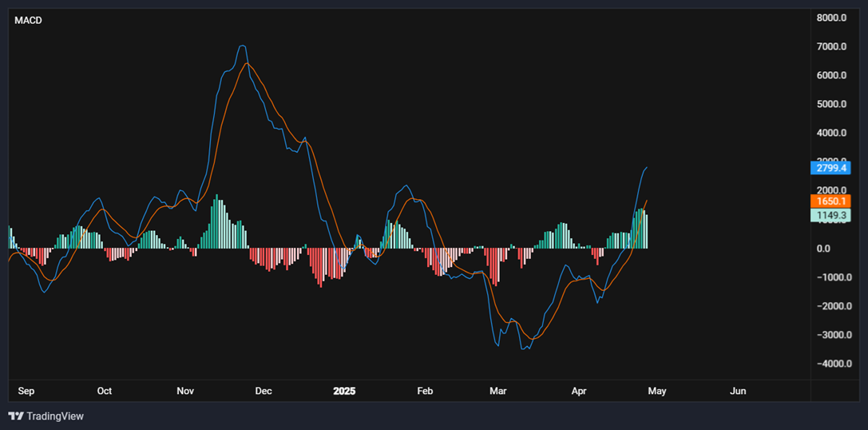Click the Feb label on time axis
This screenshot has height=430, width=868.
pyautogui.click(x=425, y=391)
